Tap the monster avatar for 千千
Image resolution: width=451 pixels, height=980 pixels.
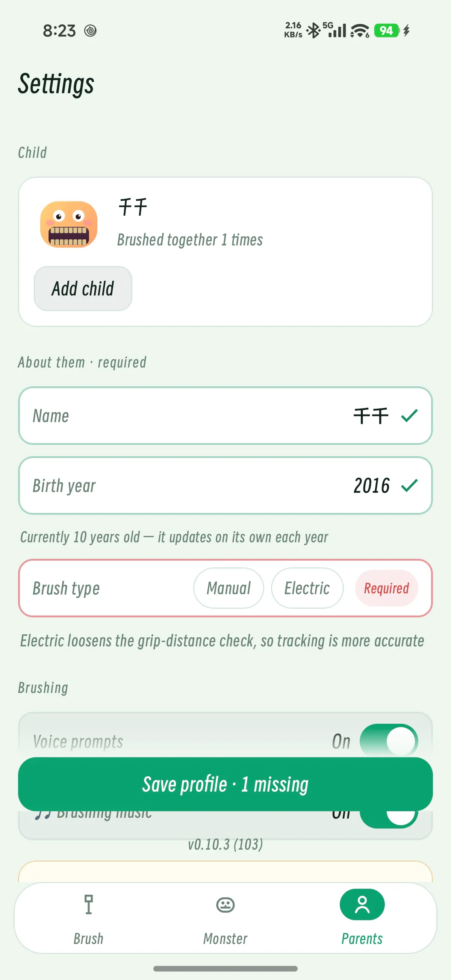coord(68,224)
